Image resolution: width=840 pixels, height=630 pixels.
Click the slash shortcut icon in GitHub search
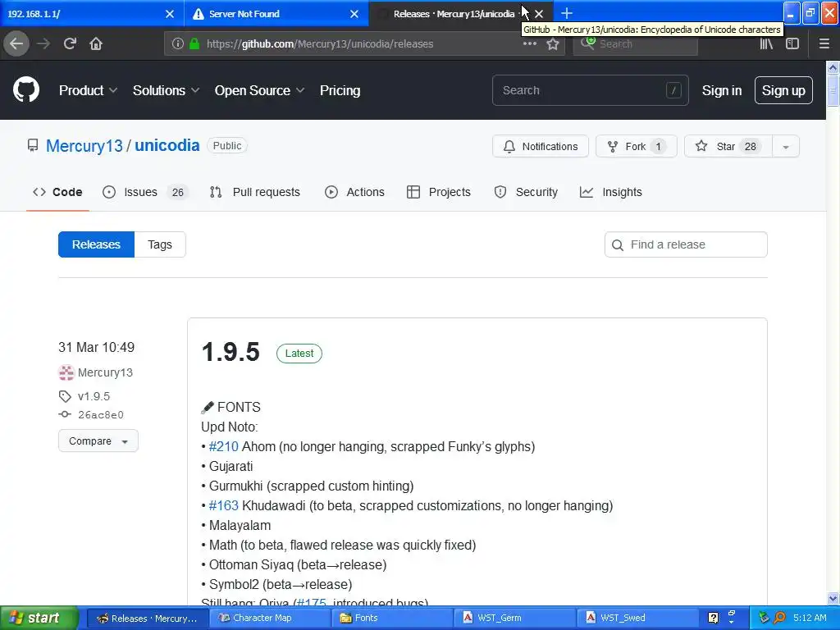tap(673, 90)
